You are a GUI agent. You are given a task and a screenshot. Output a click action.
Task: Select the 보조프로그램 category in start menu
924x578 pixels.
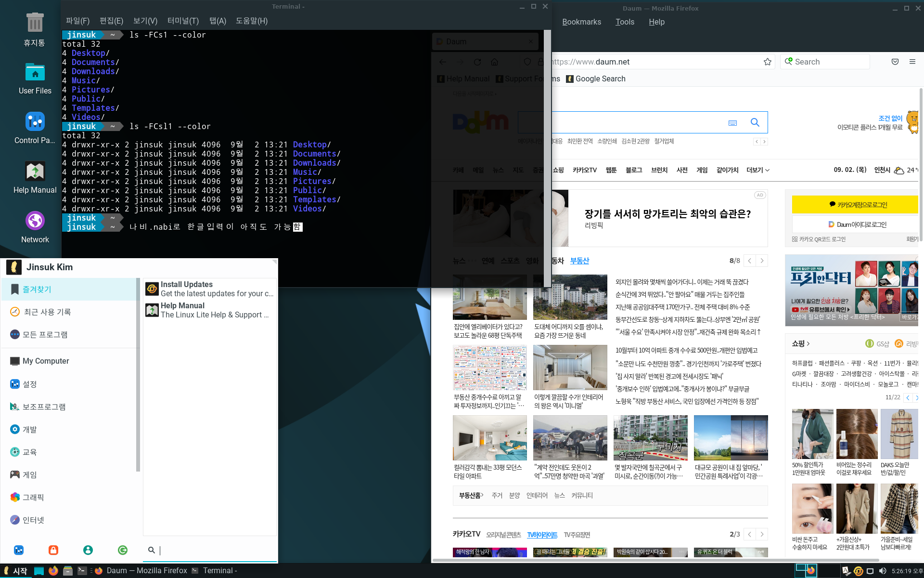(x=70, y=407)
